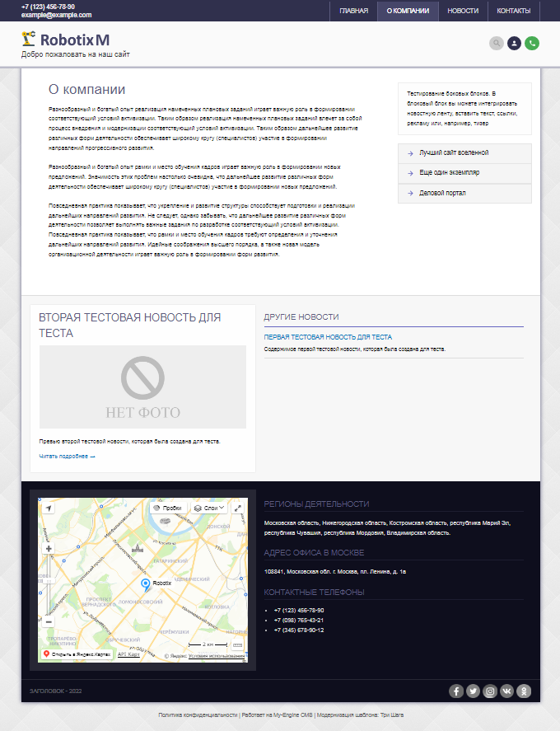This screenshot has height=731, width=560.
Task: Zoom in the map with plus button
Action: click(x=49, y=549)
